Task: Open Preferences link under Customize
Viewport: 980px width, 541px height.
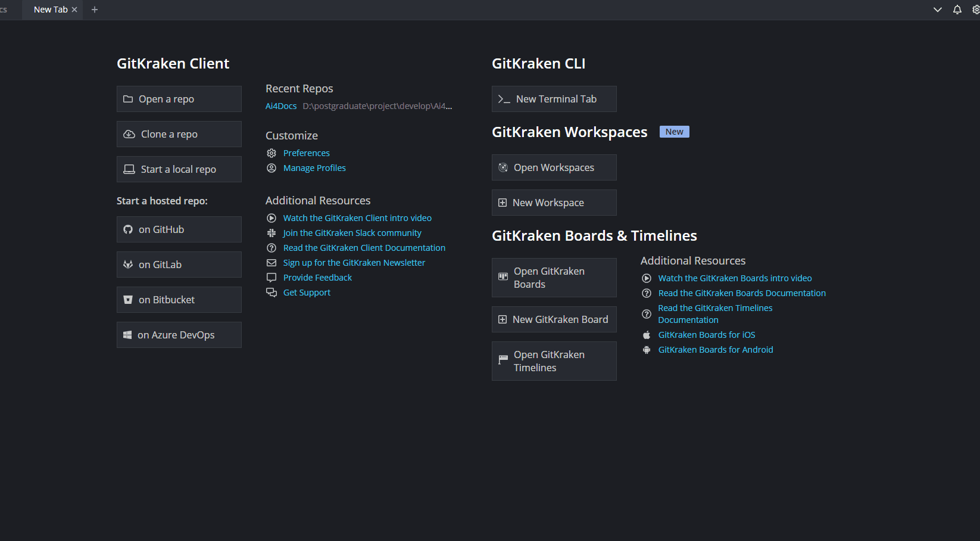Action: 306,153
